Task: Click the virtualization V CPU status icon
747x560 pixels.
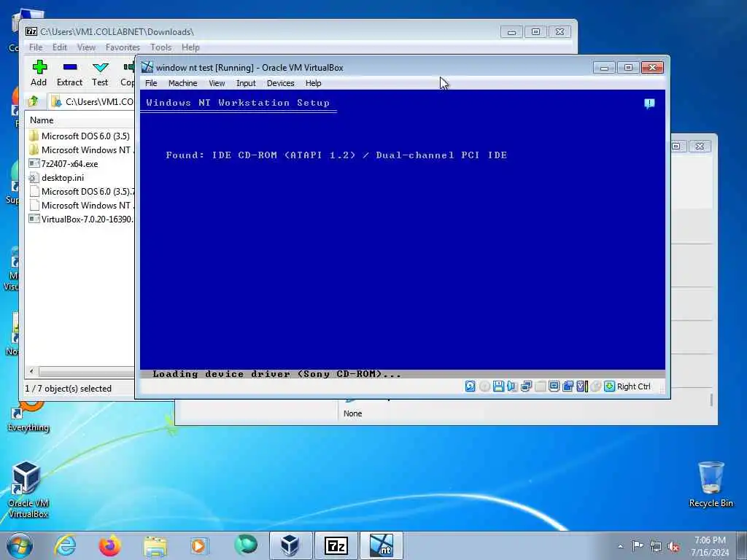Action: point(581,386)
